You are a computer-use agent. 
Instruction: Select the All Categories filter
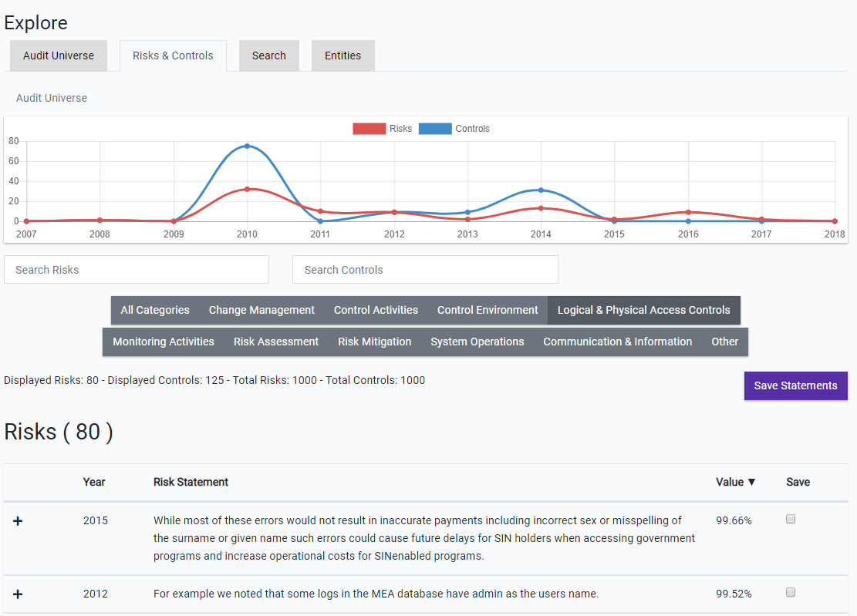pos(155,310)
